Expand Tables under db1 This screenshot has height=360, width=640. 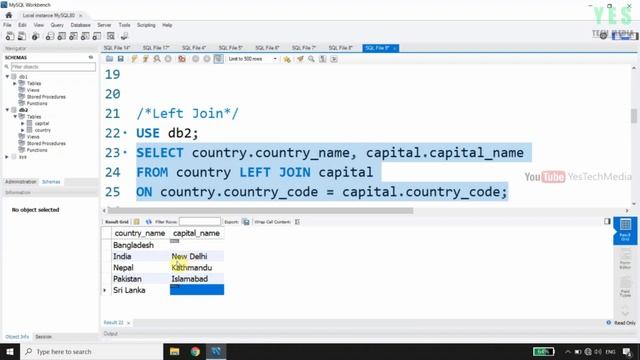15,83
